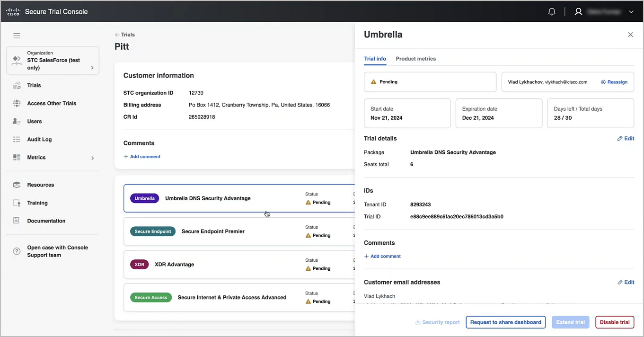Click the Start date box Nov 21, 2024
Viewport: 644px width, 337px height.
pyautogui.click(x=407, y=113)
